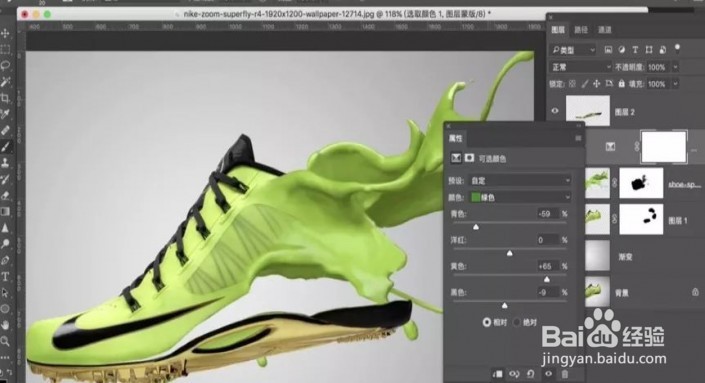
Task: Reset adjustment to defaults button
Action: coord(531,374)
